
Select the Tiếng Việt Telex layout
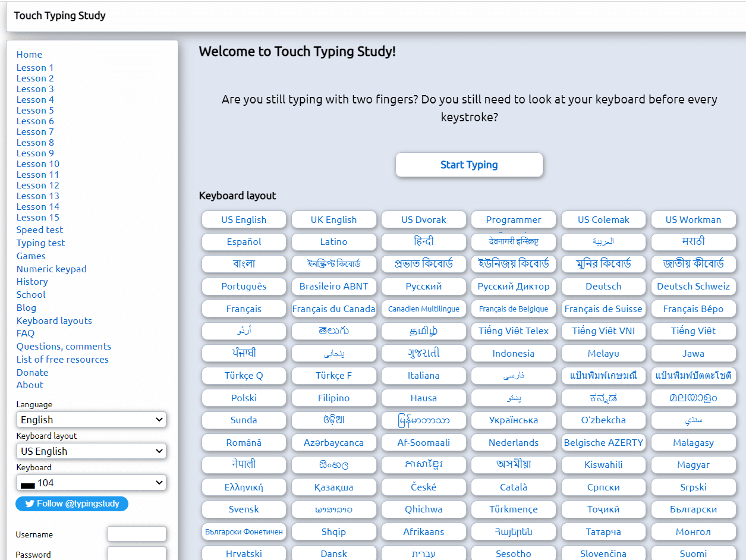[x=514, y=331]
